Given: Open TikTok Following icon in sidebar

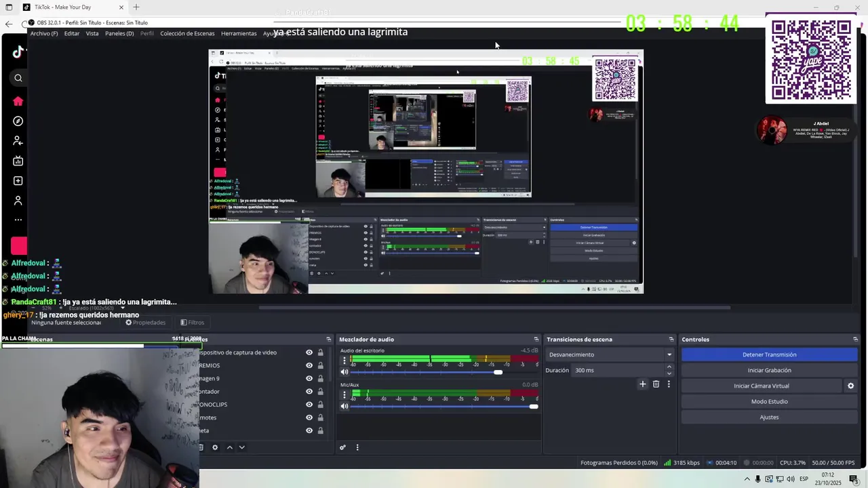Looking at the screenshot, I should [18, 141].
